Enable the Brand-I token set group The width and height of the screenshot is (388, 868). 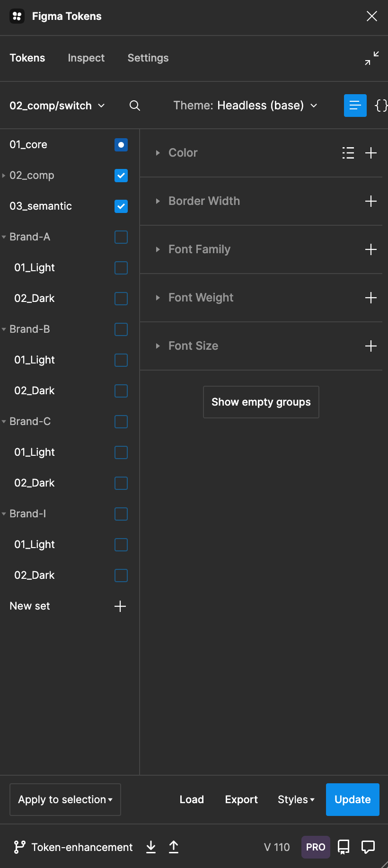click(121, 514)
